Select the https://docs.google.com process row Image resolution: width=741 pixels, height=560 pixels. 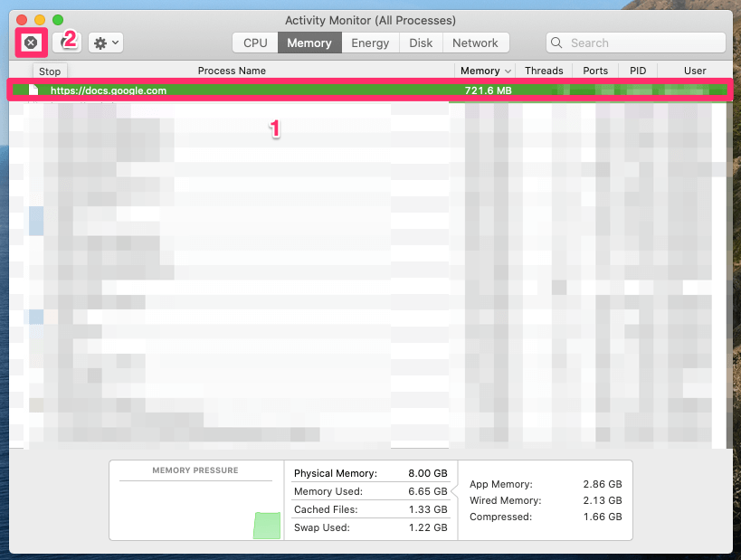click(x=370, y=90)
